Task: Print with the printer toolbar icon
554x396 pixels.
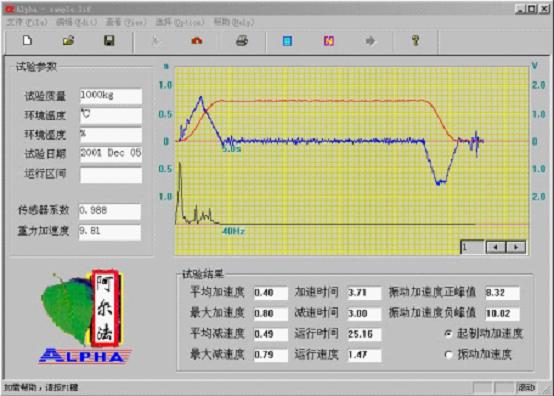Action: (x=242, y=41)
